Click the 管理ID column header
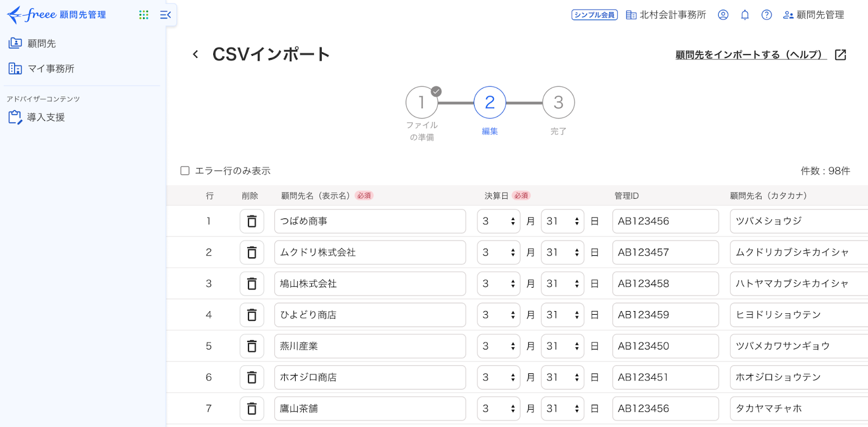The width and height of the screenshot is (868, 427). pos(627,196)
